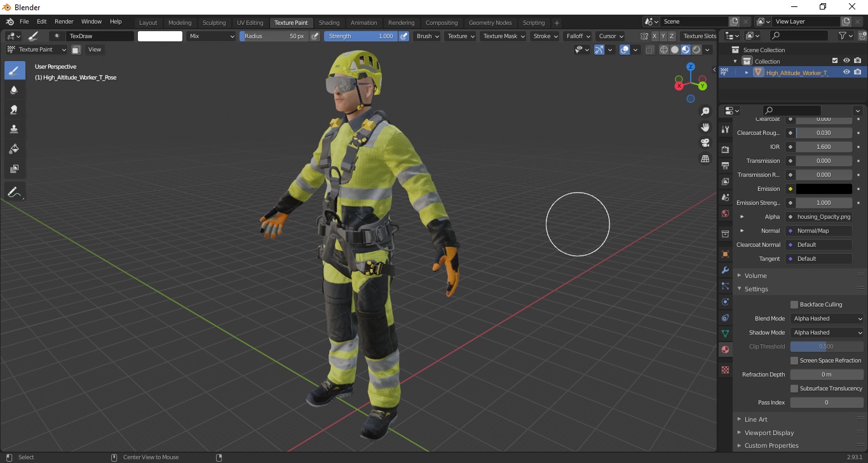Open the Falloff dropdown

click(578, 36)
